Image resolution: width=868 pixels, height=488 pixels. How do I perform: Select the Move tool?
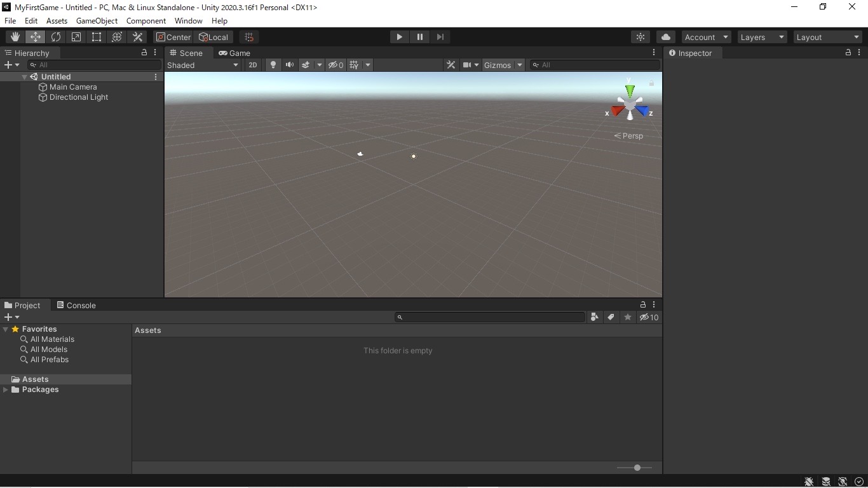35,37
